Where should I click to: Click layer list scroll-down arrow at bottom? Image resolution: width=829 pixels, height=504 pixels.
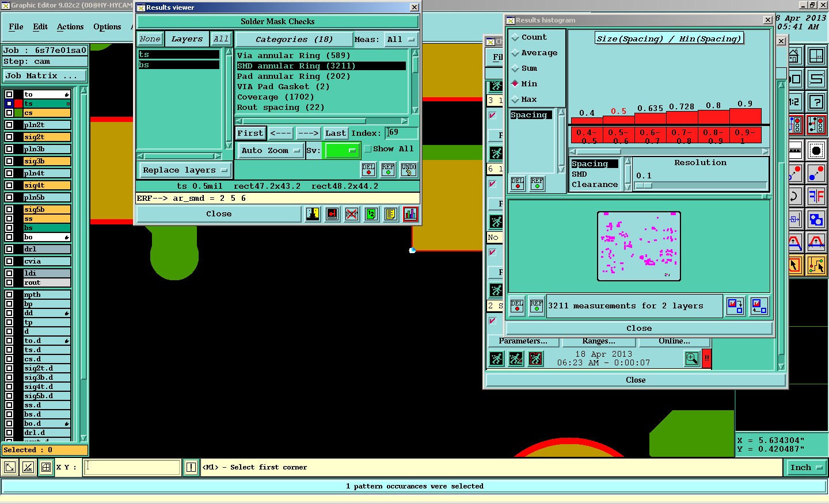click(83, 438)
